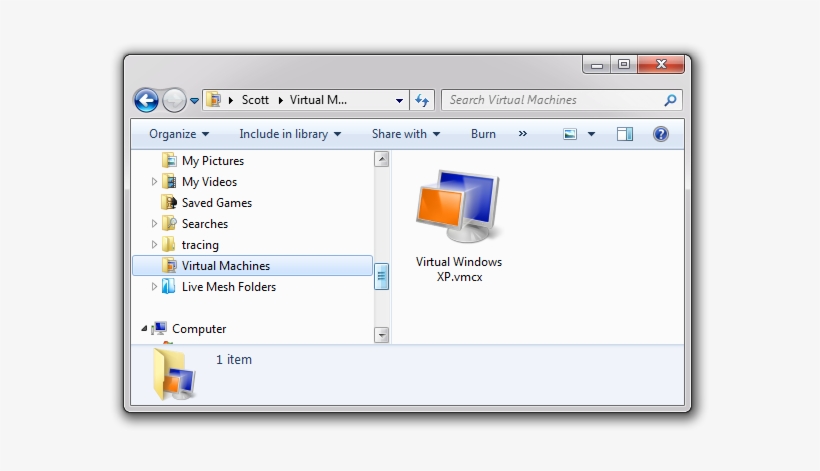This screenshot has width=820, height=471.
Task: Open the address bar history dropdown
Action: 399,100
